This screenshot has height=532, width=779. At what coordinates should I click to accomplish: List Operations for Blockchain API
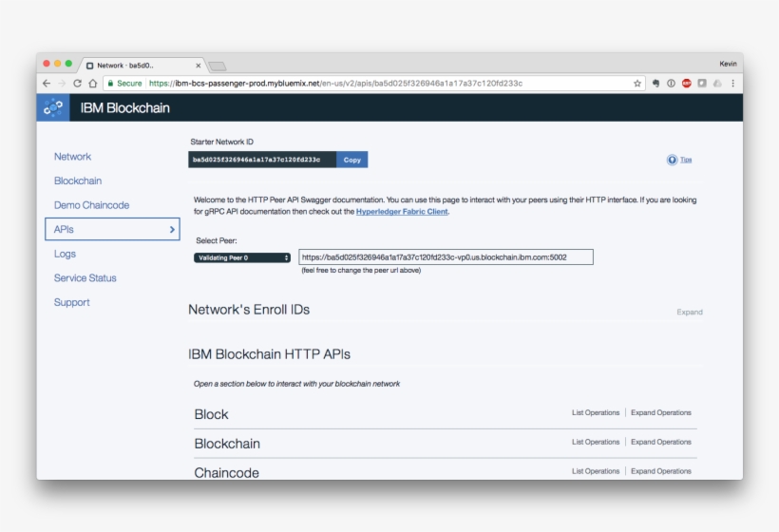pyautogui.click(x=596, y=442)
